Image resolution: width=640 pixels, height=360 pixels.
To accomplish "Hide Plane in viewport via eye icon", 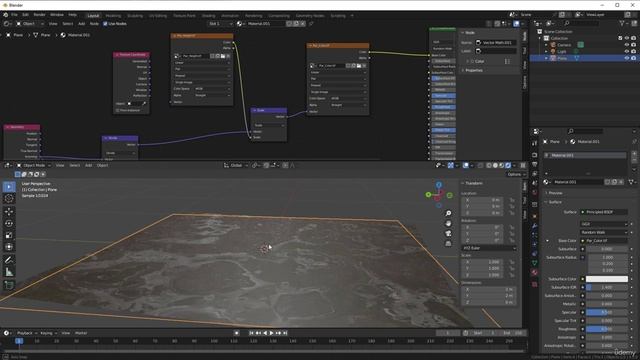I will (x=627, y=58).
